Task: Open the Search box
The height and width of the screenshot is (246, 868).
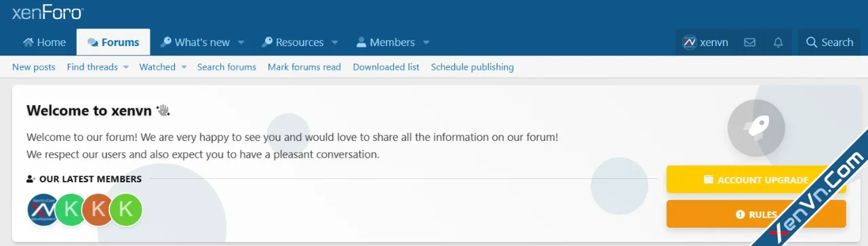Action: (829, 42)
